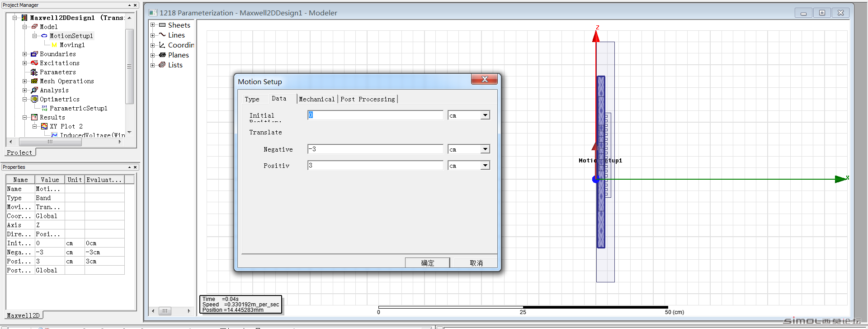Screen dimensions: 868x329
Task: Open the Initial Position unit dropdown
Action: point(485,115)
